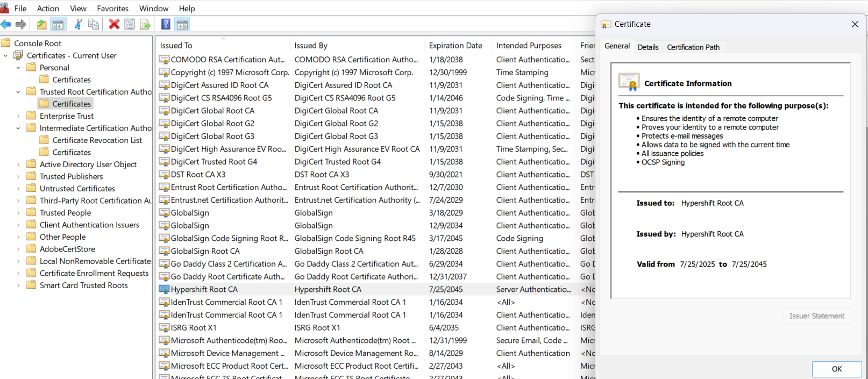868x379 pixels.
Task: Toggle the Show/Hide Action Pane icon
Action: [x=182, y=24]
